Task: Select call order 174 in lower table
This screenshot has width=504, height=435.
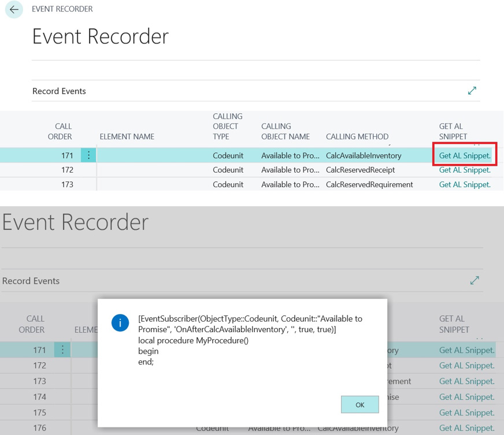Action: coord(39,397)
